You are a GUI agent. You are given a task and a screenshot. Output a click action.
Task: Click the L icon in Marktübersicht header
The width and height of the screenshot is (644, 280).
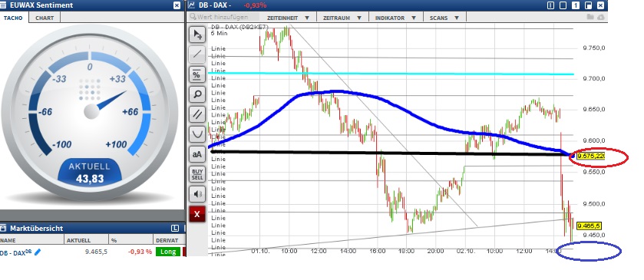pos(176,228)
